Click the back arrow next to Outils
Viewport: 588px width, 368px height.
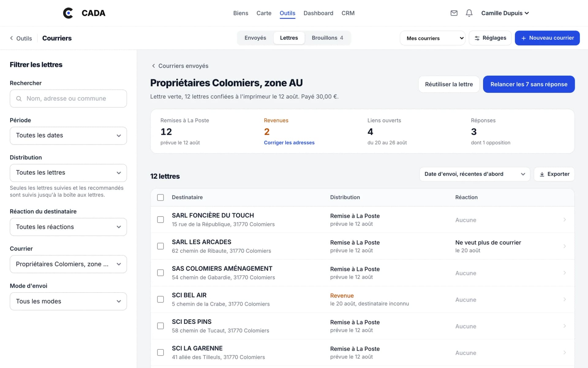click(x=12, y=38)
